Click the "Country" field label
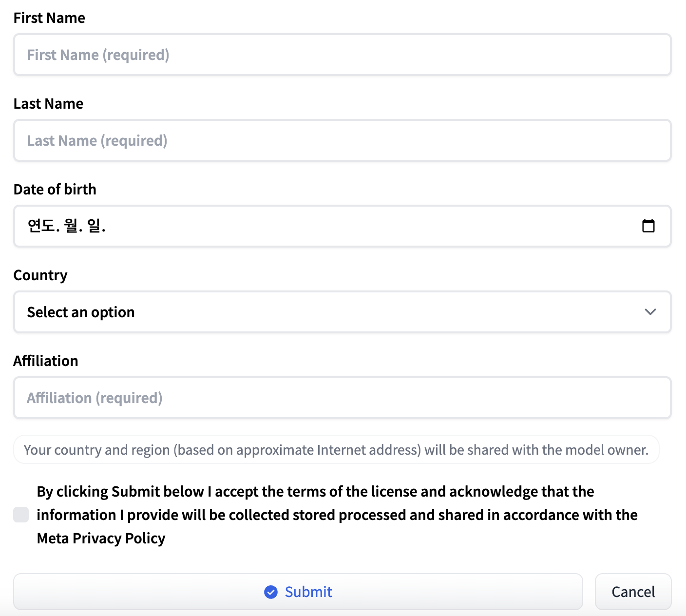The height and width of the screenshot is (616, 686). click(40, 275)
